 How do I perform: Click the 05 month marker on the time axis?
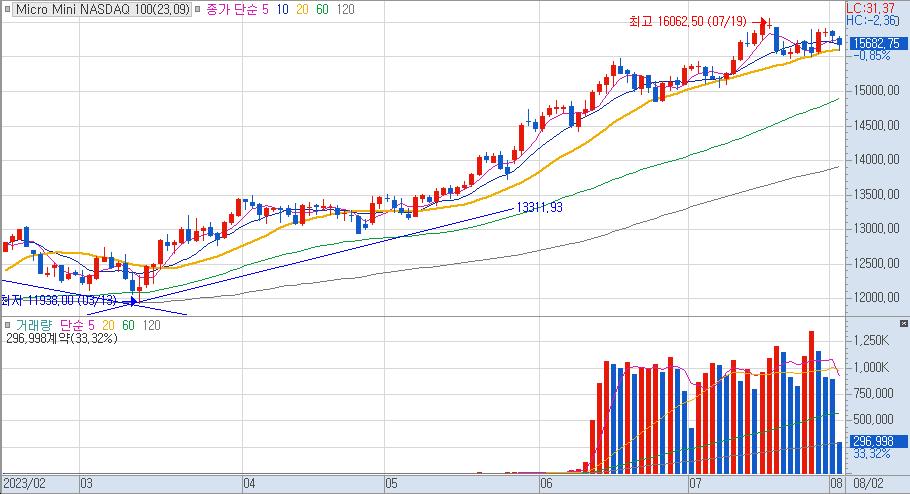(392, 484)
